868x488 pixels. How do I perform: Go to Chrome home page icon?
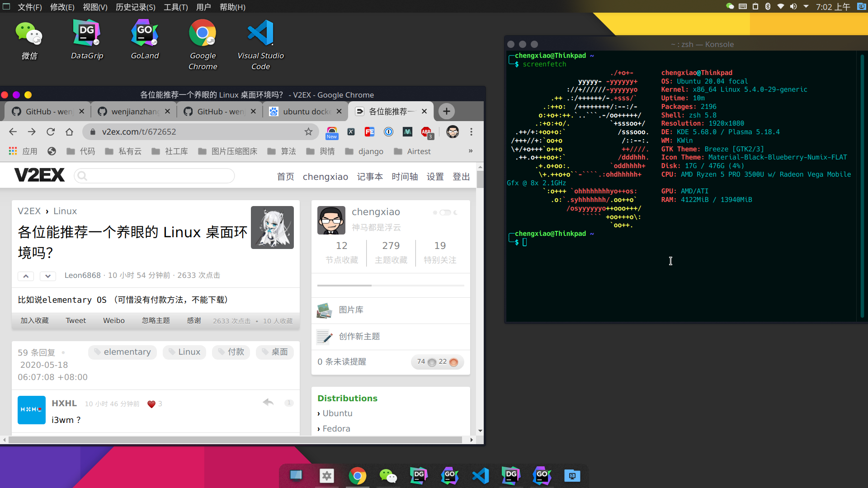point(69,131)
